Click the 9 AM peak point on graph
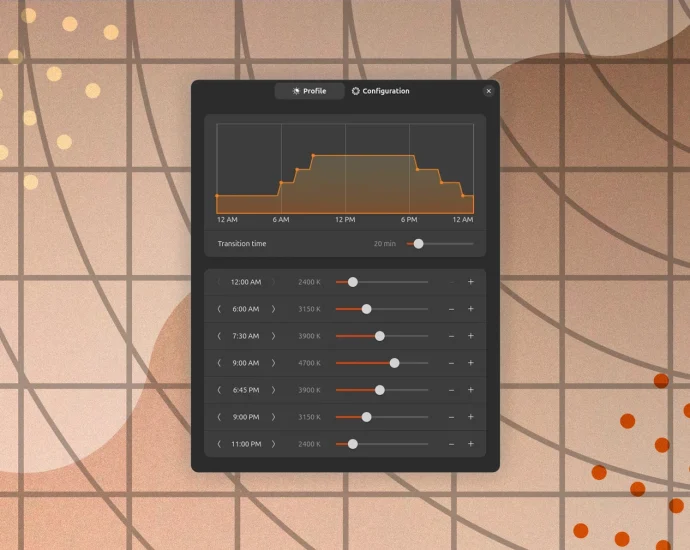This screenshot has height=550, width=690. pyautogui.click(x=313, y=155)
